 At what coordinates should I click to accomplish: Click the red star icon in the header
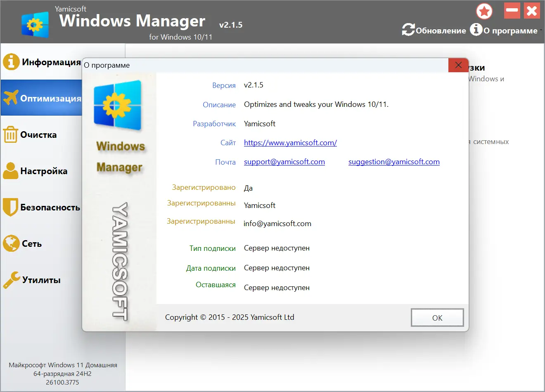click(x=484, y=11)
